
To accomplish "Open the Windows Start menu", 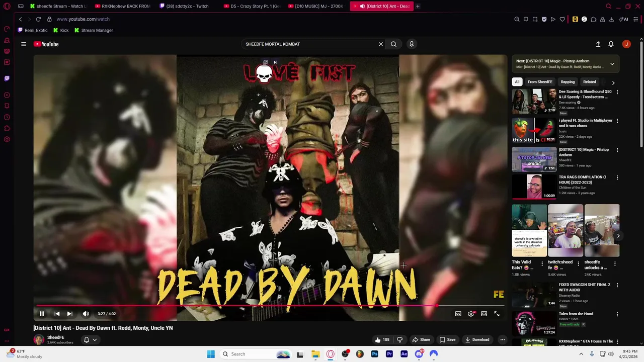I will coord(211,354).
